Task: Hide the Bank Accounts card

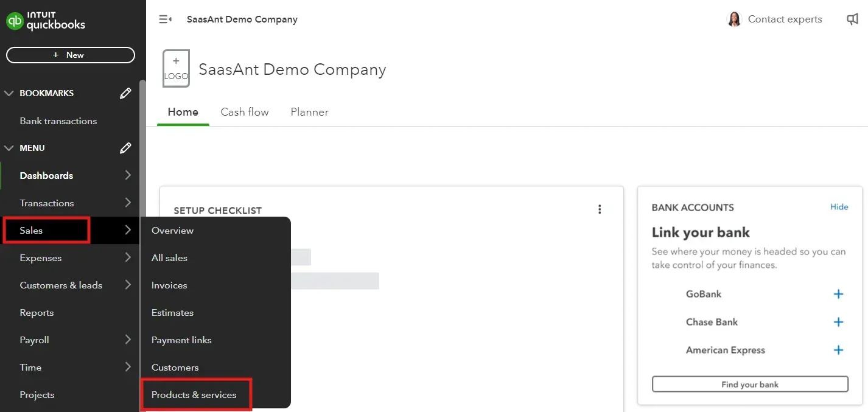Action: (x=839, y=207)
